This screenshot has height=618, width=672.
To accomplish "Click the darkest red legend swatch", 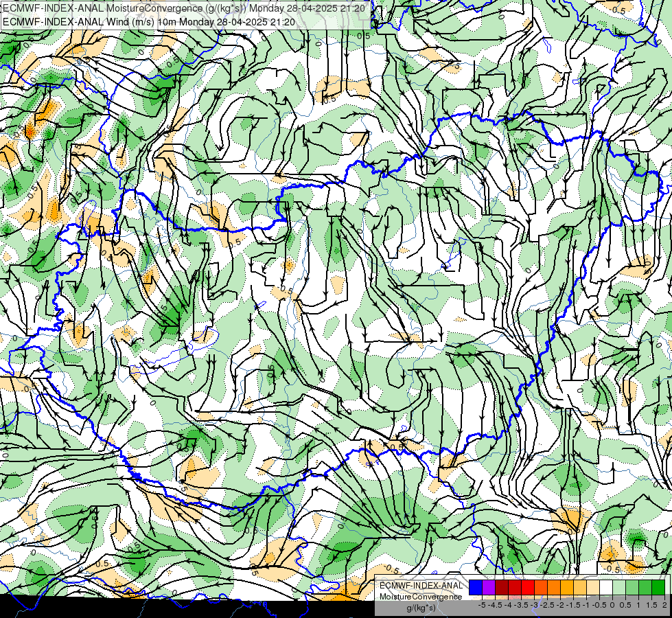I will (502, 587).
